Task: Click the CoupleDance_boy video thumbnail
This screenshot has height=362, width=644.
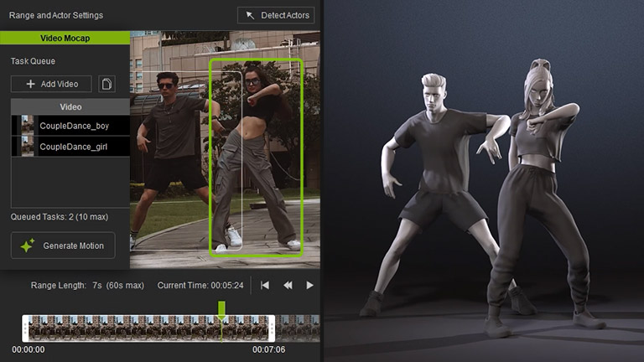Action: (28, 126)
